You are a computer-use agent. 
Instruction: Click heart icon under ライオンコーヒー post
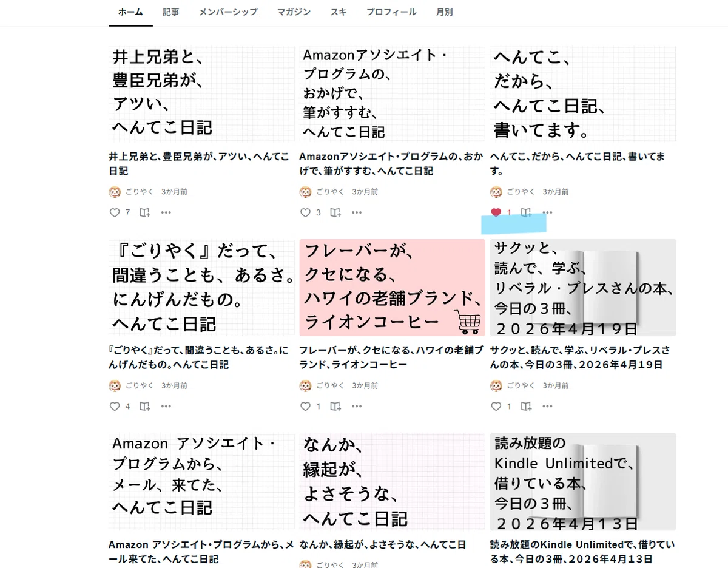point(305,407)
